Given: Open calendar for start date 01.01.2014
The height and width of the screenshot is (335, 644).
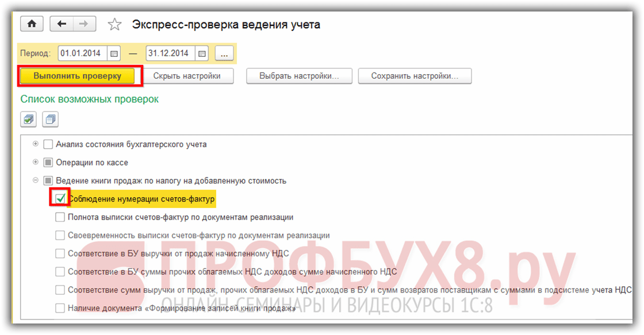Looking at the screenshot, I should click(114, 53).
